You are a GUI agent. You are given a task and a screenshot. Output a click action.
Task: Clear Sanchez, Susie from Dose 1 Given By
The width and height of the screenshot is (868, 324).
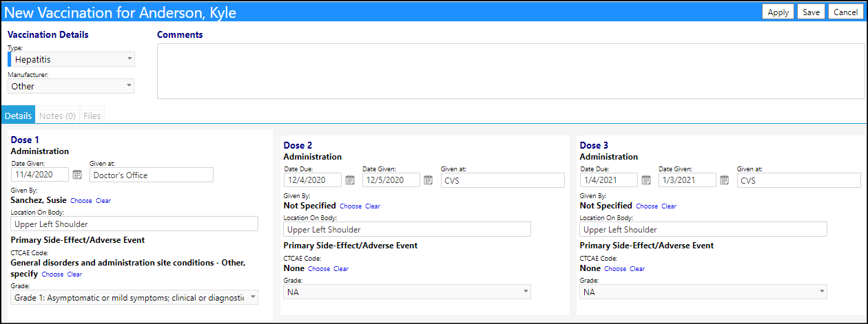tap(103, 201)
